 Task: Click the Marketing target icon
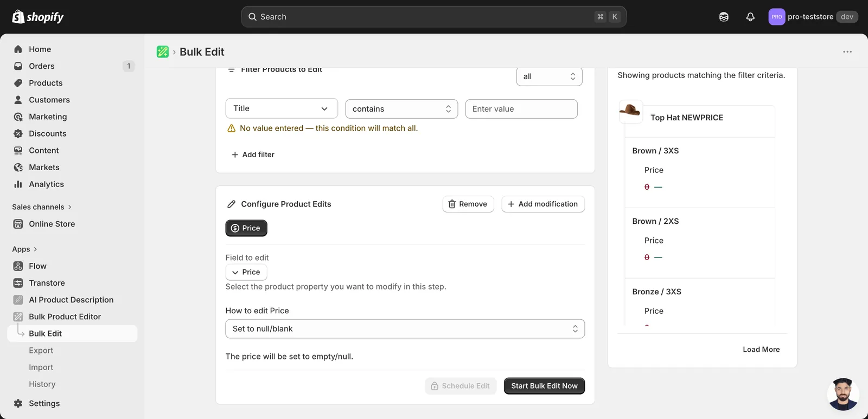pyautogui.click(x=18, y=117)
